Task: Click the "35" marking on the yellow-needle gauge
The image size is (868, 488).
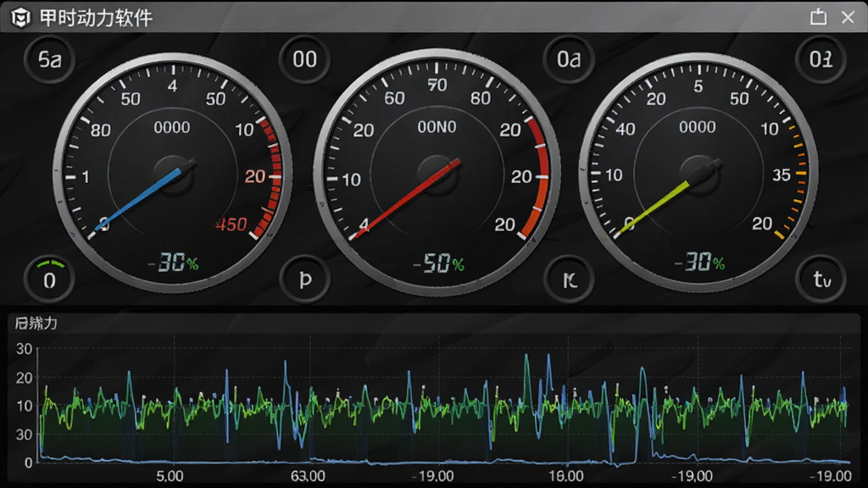Action: coord(781,175)
